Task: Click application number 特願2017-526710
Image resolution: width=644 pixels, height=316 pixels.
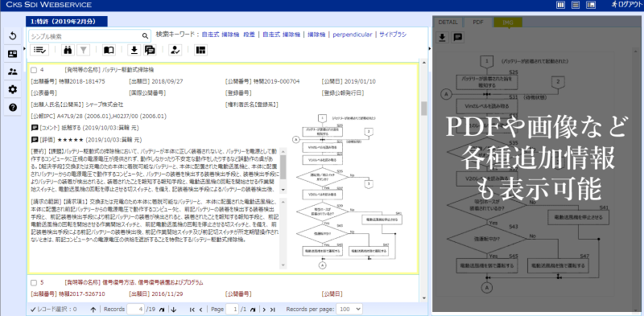Action: point(82,293)
